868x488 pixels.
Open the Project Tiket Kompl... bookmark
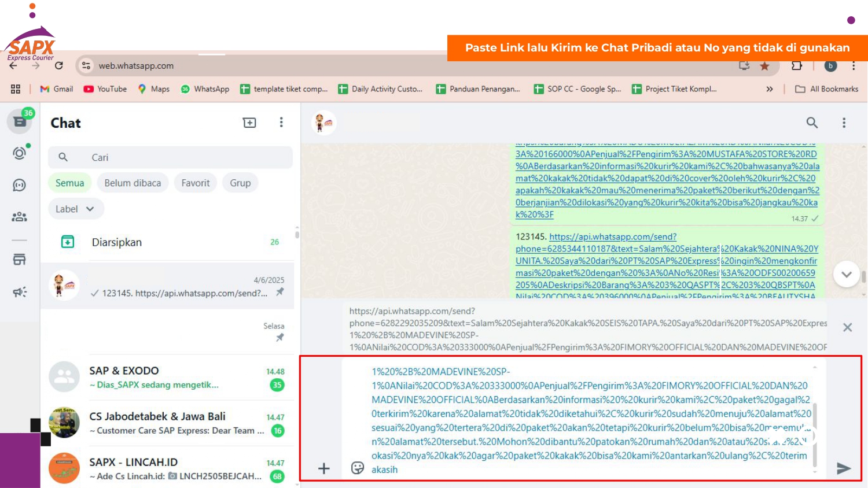675,89
